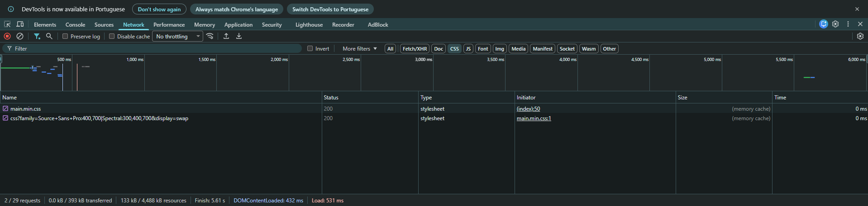Open the main.min.css:1 initiator link
This screenshot has width=868, height=206.
pyautogui.click(x=534, y=118)
